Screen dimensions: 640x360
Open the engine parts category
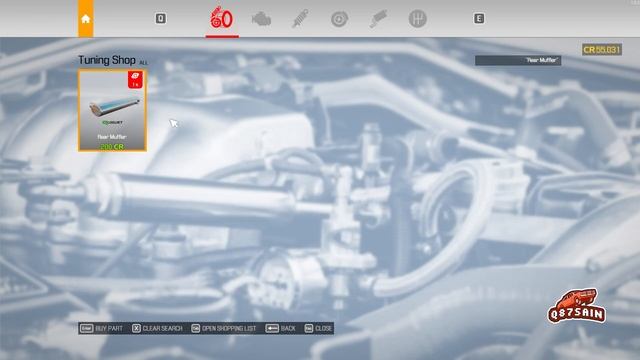pos(261,19)
